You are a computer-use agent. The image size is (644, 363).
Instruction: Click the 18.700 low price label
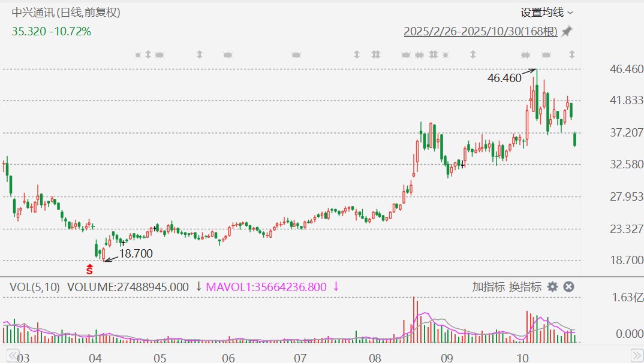coord(136,253)
